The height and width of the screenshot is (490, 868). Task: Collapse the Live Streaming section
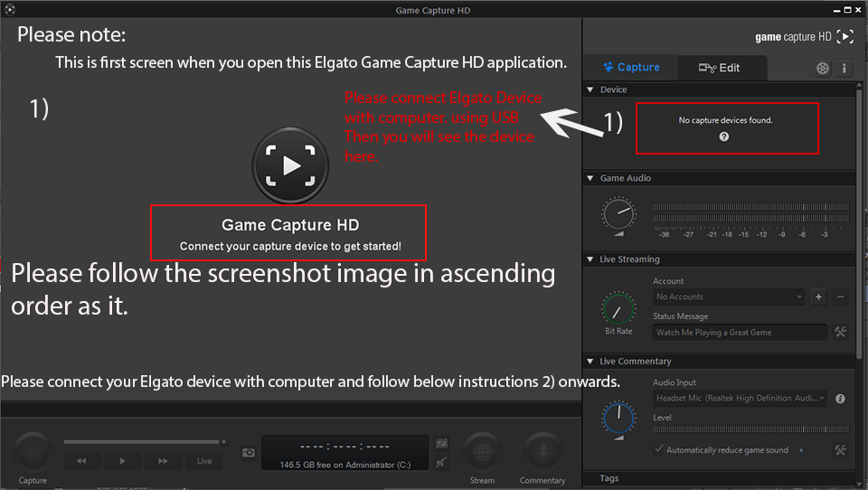pos(590,259)
